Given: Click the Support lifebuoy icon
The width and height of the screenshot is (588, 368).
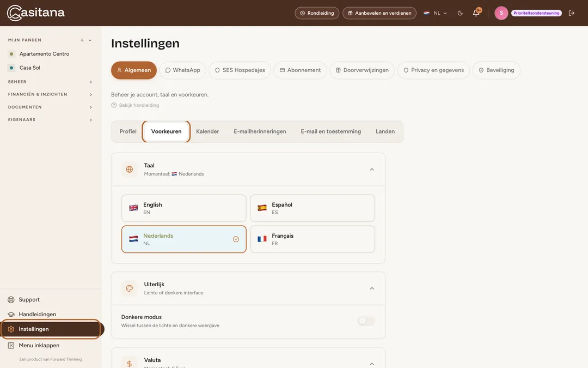Looking at the screenshot, I should [x=11, y=300].
